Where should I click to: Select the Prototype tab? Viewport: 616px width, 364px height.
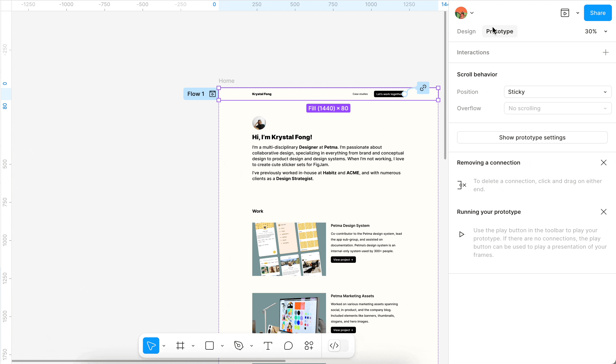[500, 31]
